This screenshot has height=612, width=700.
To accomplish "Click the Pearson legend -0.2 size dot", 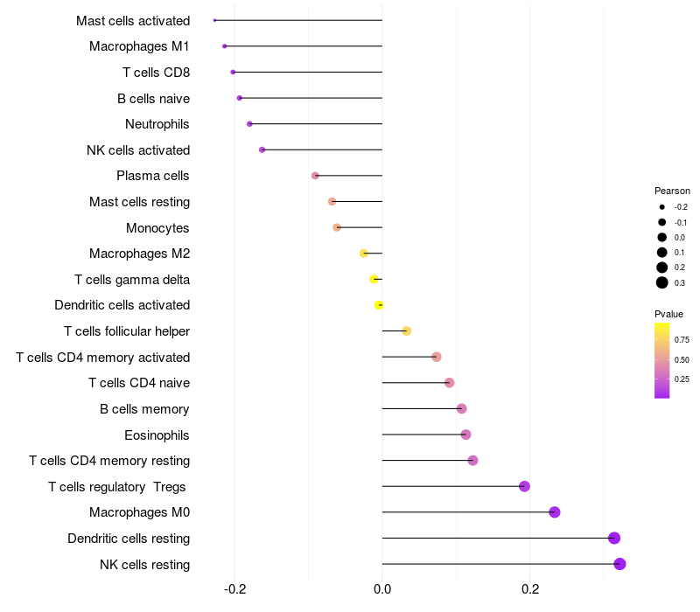I will 662,207.
